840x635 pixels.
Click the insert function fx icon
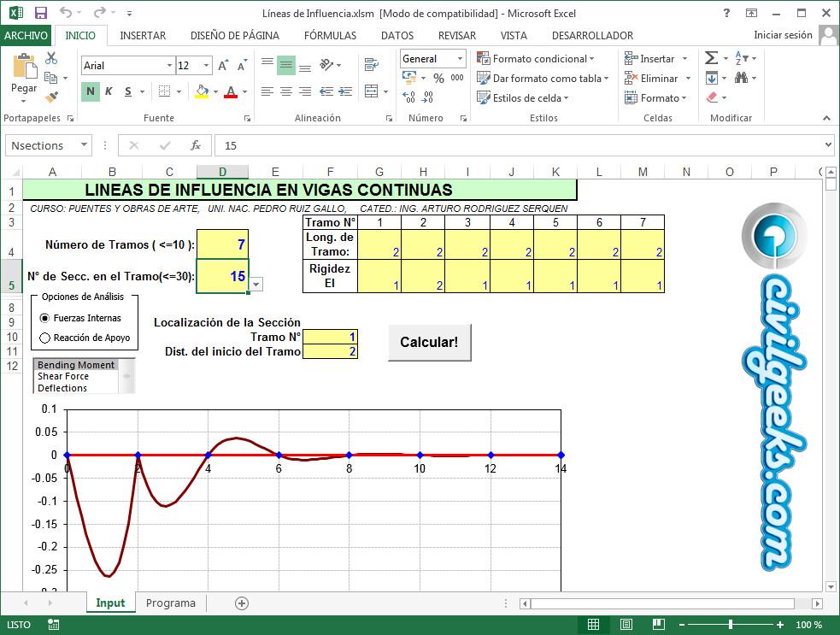pyautogui.click(x=196, y=145)
